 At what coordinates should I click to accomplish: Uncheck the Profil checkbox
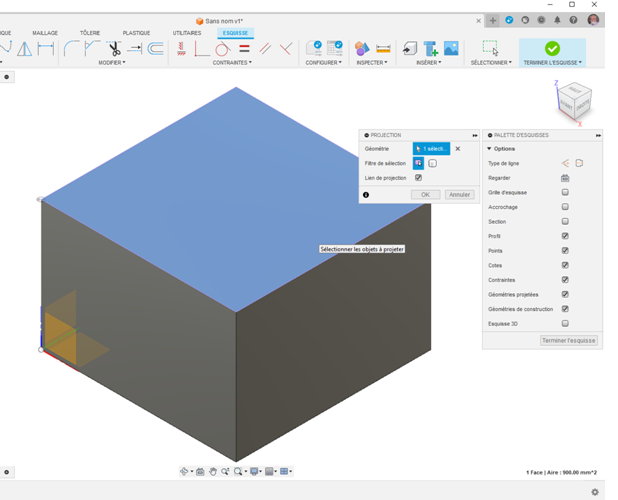tap(565, 236)
